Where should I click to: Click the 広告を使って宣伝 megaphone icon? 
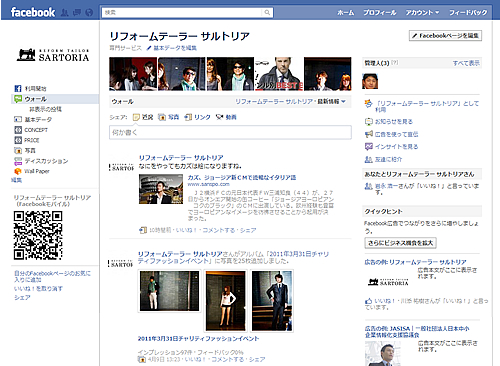(x=369, y=134)
